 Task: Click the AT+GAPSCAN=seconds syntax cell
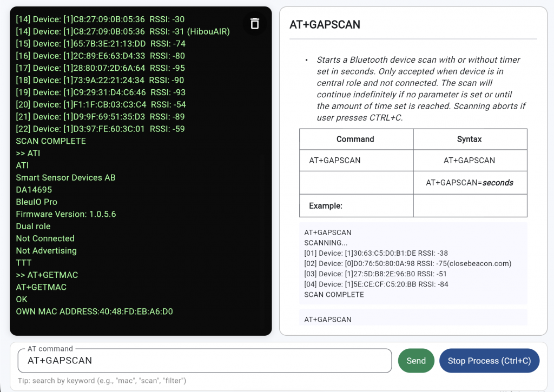click(470, 183)
